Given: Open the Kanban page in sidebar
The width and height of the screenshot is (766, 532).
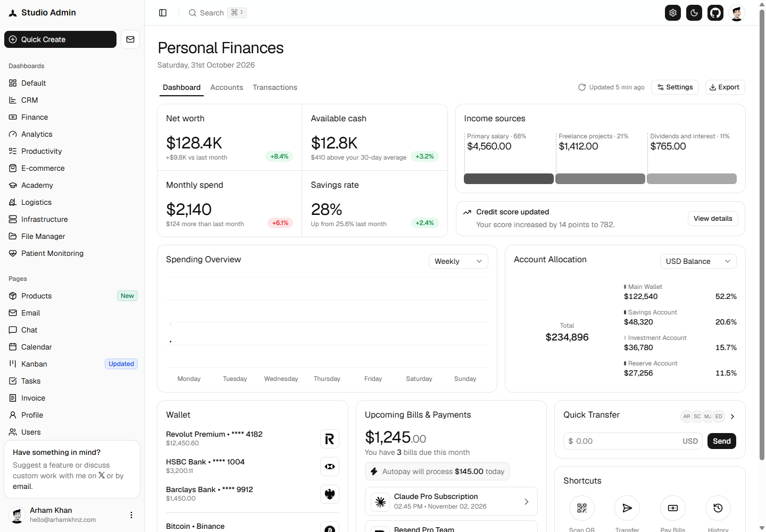Looking at the screenshot, I should click(72, 364).
